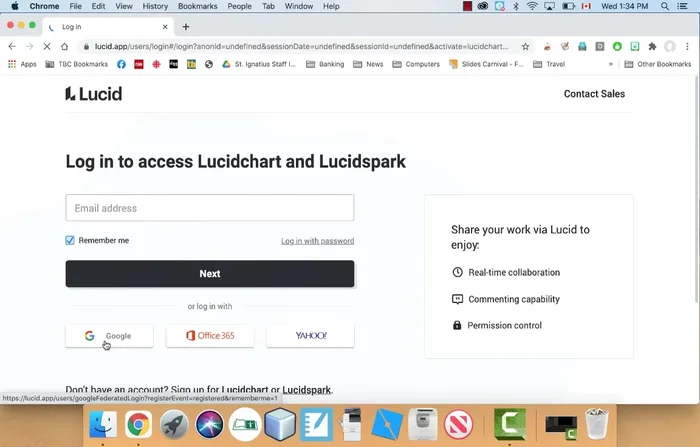Open Camtasia in the Dock
This screenshot has width=700, height=447.
click(x=510, y=424)
